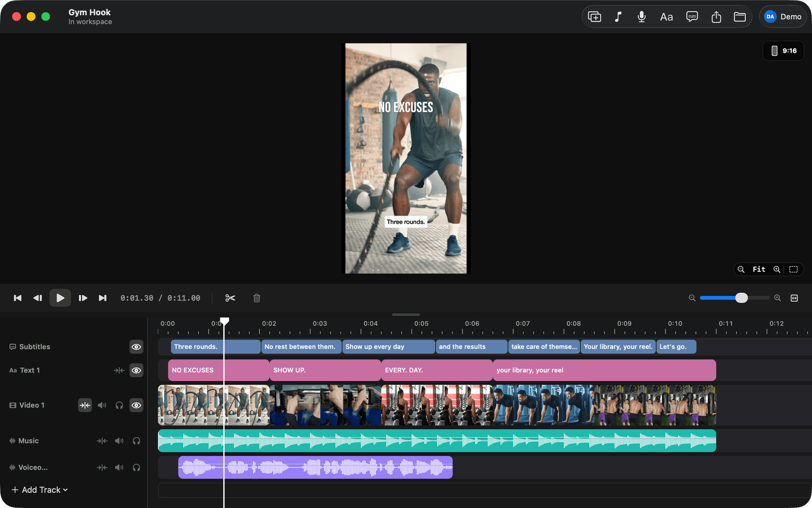Click the scissors split clip tool
The width and height of the screenshot is (812, 508).
[x=230, y=298]
